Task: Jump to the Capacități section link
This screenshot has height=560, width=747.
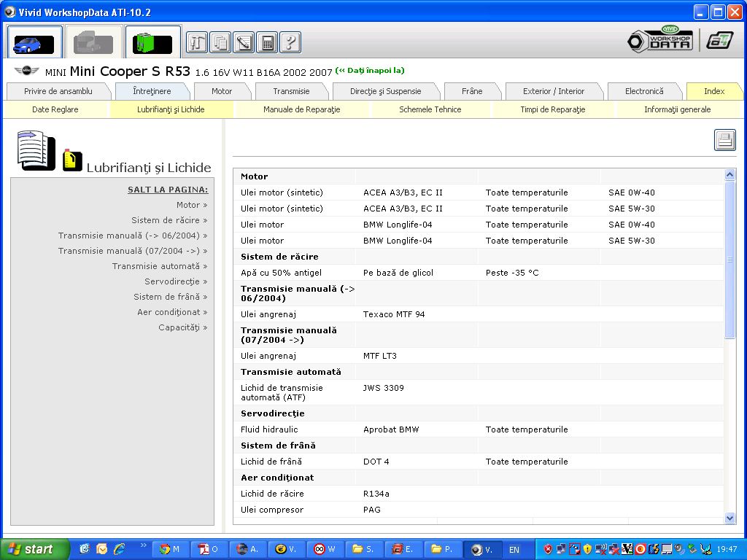Action: (182, 327)
